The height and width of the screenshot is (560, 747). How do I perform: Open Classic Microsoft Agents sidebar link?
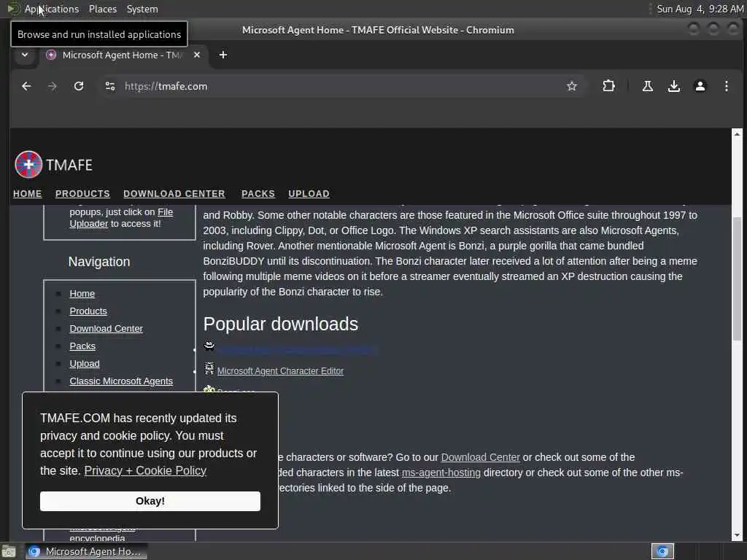121,381
